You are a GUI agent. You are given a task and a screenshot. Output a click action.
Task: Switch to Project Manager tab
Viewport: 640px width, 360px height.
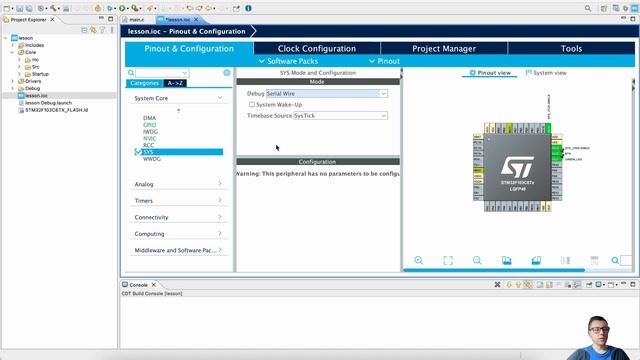coord(444,48)
